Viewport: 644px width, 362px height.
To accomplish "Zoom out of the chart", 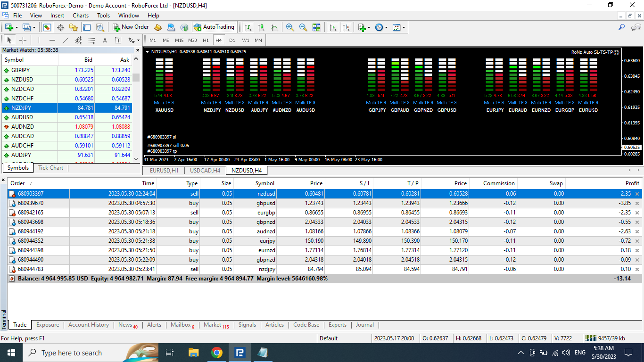I will 303,27.
